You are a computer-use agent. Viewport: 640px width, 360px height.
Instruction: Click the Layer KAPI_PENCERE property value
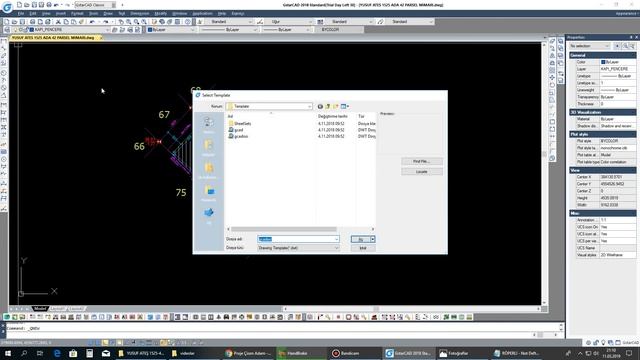(618, 69)
